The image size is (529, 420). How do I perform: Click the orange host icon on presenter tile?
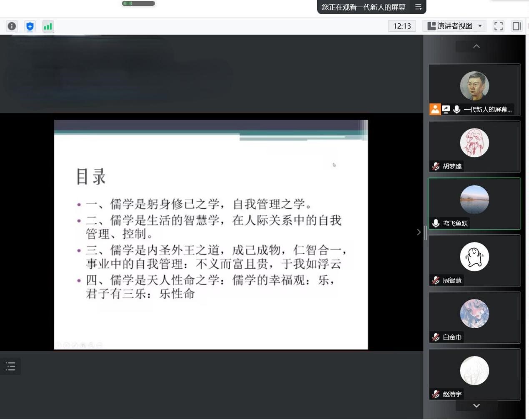[x=435, y=109]
